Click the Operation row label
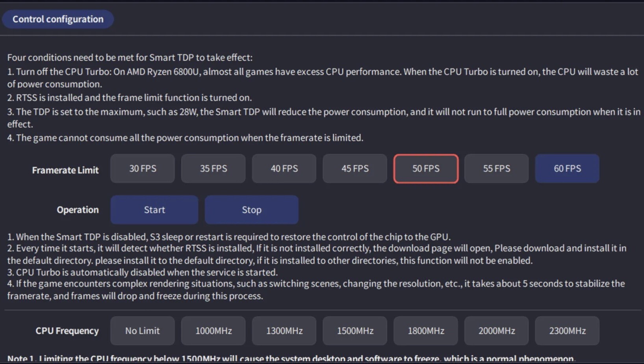 click(78, 210)
